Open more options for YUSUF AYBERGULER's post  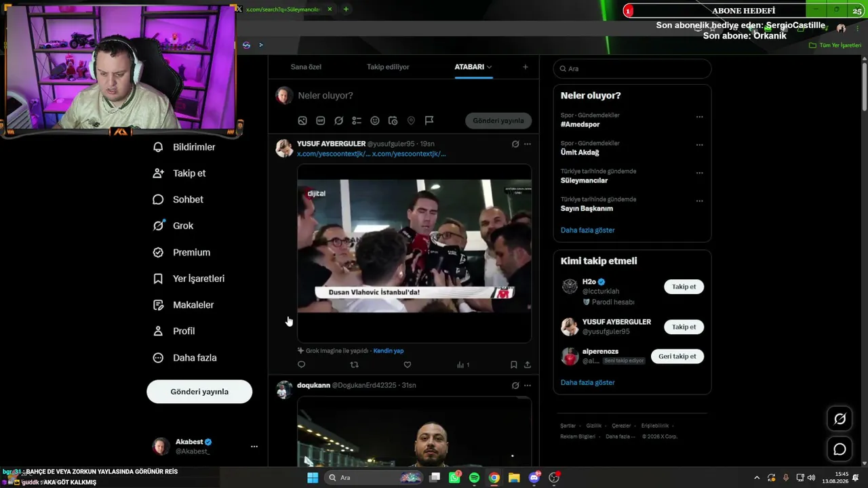pyautogui.click(x=528, y=144)
